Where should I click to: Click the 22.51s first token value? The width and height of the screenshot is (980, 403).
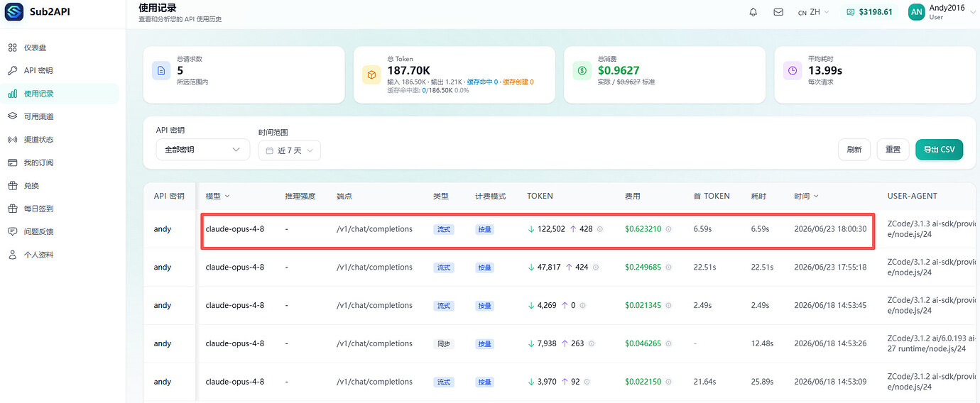tap(704, 267)
